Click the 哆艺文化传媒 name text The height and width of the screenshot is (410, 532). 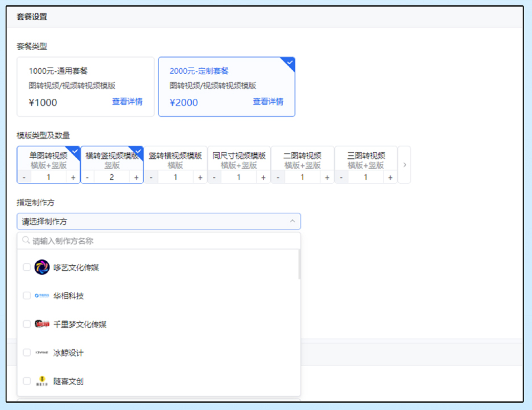[x=76, y=267]
